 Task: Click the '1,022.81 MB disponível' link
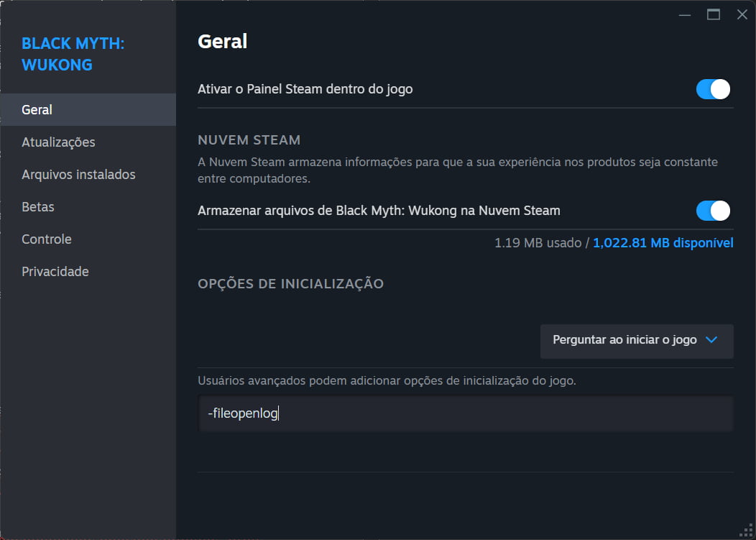[663, 243]
